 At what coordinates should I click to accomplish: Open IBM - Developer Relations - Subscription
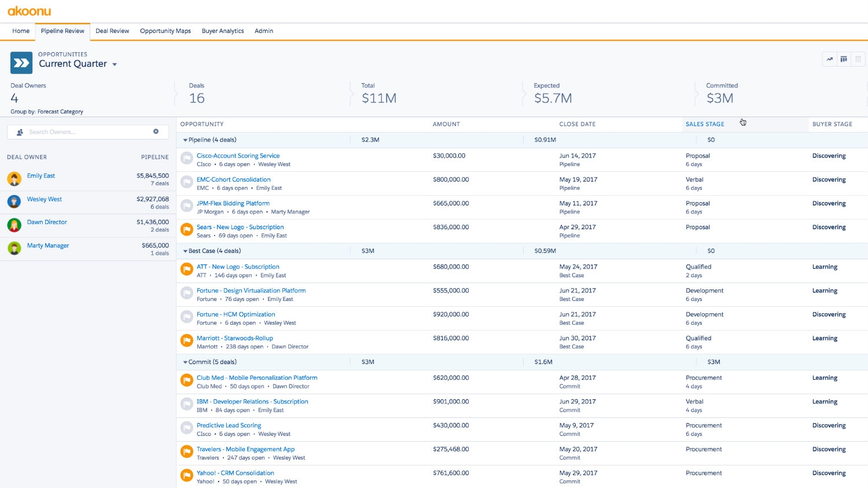252,402
